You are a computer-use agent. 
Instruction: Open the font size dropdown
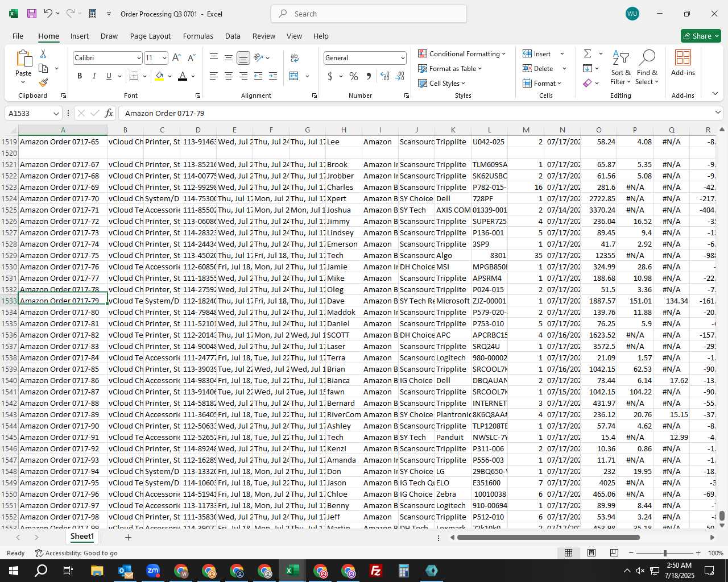(164, 58)
